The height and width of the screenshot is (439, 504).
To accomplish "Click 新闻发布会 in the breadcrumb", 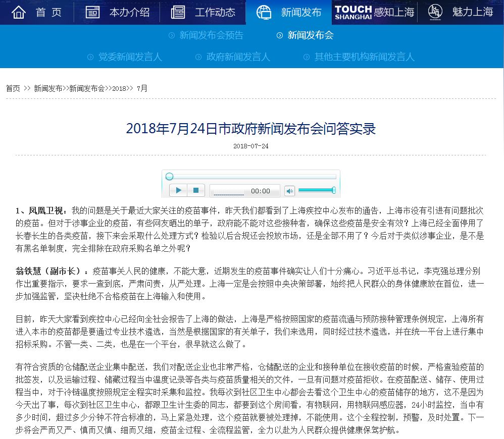I will (x=87, y=88).
